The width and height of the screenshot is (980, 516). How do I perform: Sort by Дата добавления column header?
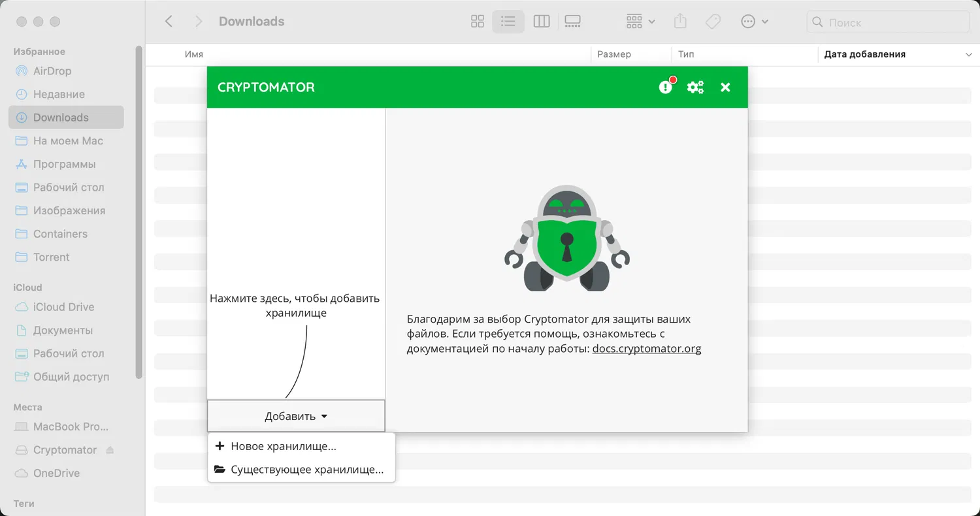864,54
